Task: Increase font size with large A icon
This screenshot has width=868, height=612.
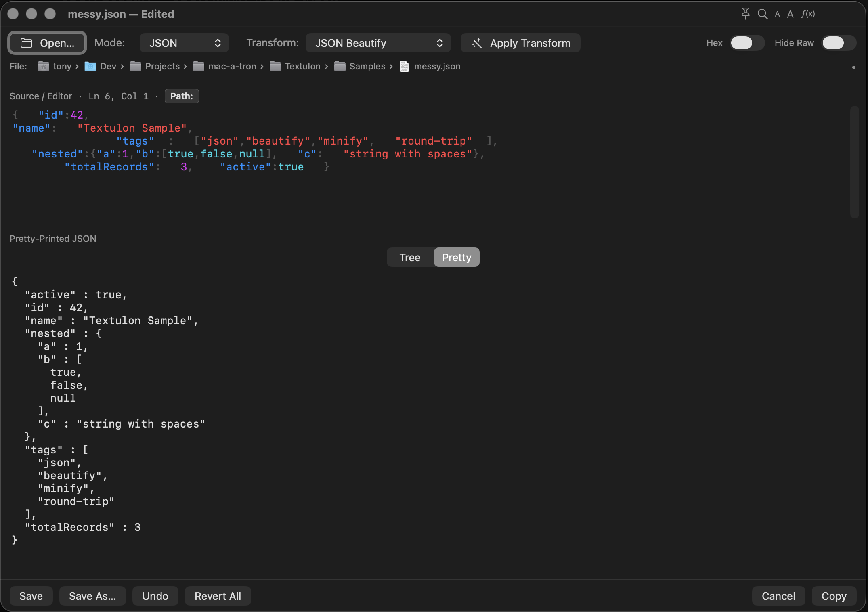Action: point(790,14)
